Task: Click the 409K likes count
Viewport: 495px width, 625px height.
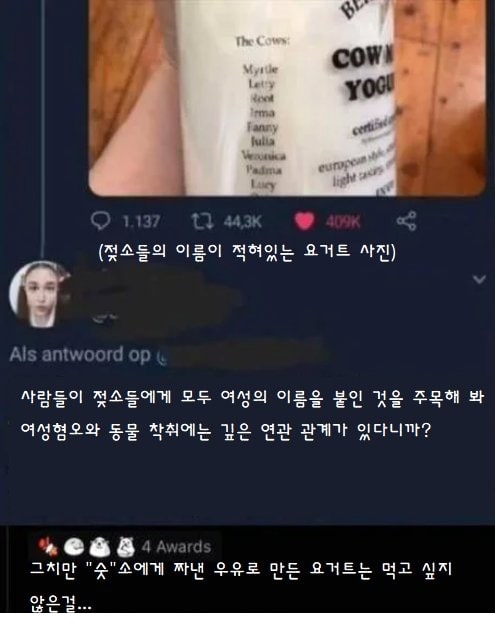Action: [x=343, y=222]
